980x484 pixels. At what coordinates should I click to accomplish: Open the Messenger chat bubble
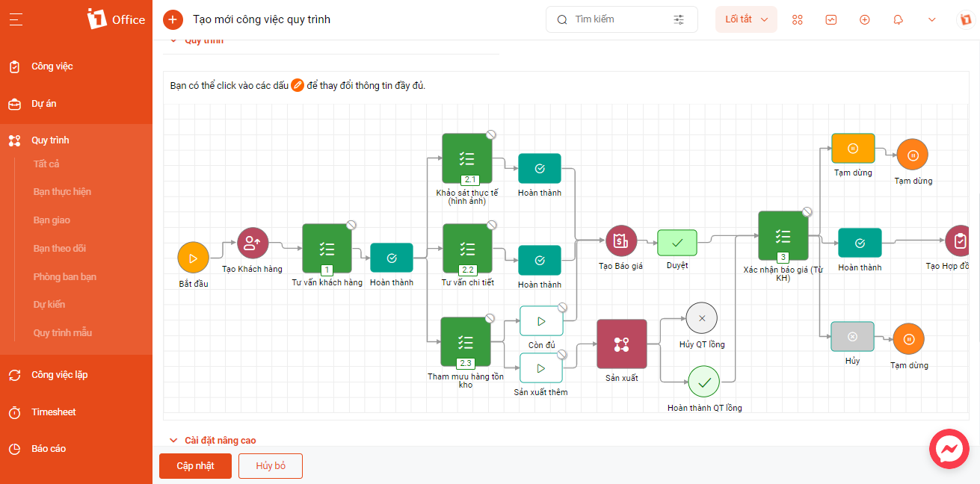point(949,449)
